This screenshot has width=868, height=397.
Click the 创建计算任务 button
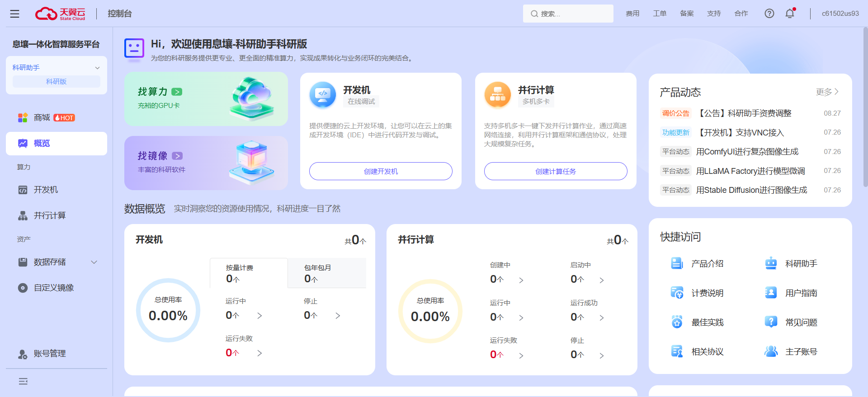click(556, 171)
